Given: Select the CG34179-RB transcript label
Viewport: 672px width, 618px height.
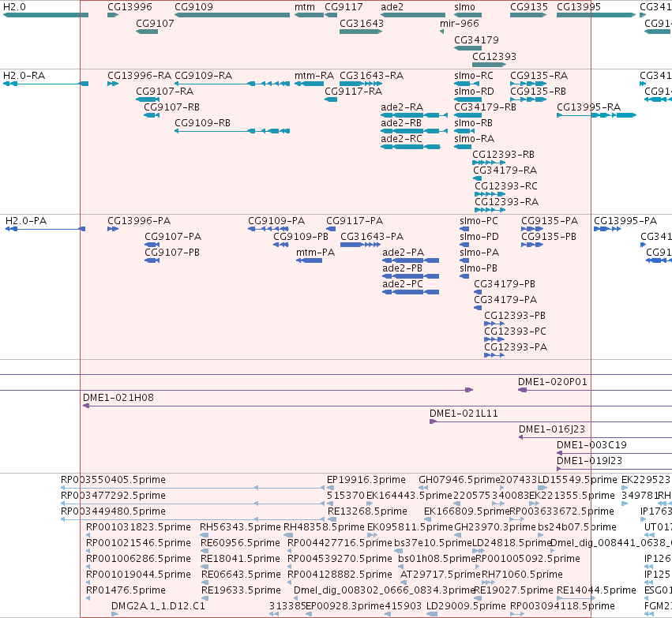Looking at the screenshot, I should (485, 107).
